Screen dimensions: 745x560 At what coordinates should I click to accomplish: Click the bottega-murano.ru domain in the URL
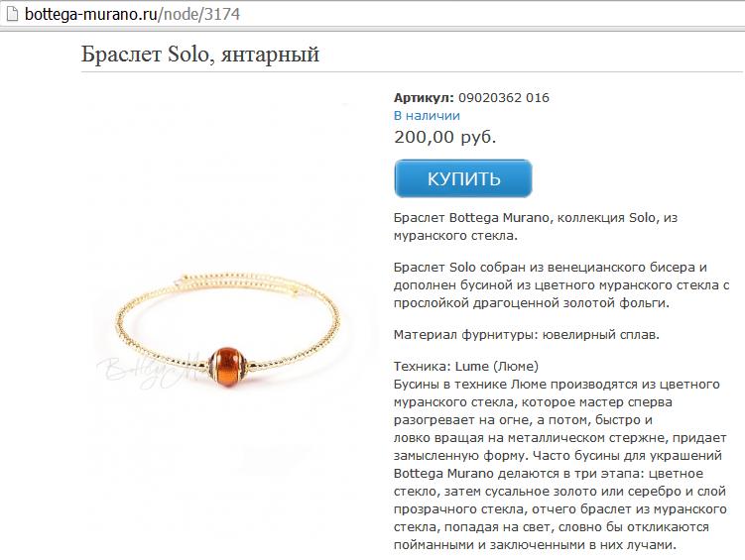click(x=90, y=14)
